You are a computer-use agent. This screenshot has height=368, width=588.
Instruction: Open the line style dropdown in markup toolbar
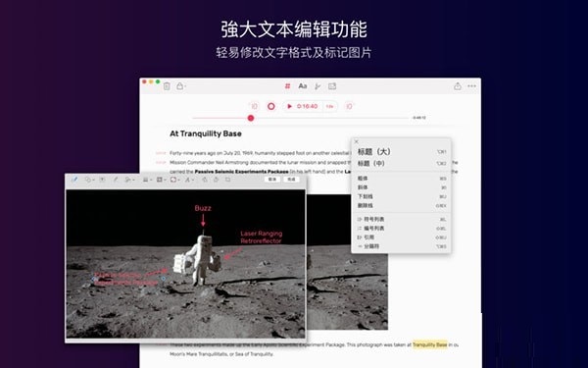[147, 180]
